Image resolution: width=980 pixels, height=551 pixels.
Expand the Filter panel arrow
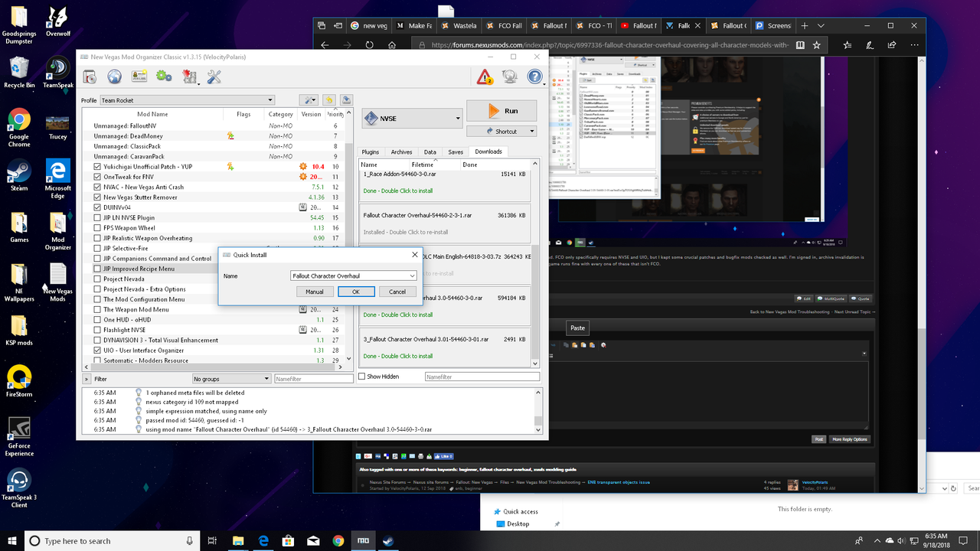coord(86,379)
